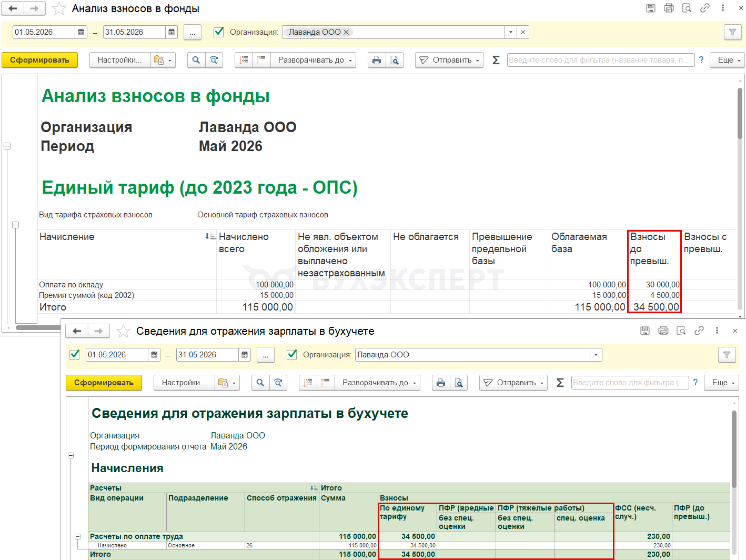The width and height of the screenshot is (746, 560).
Task: Click the find magnifier in Анализ взносов toolbar
Action: coord(196,60)
